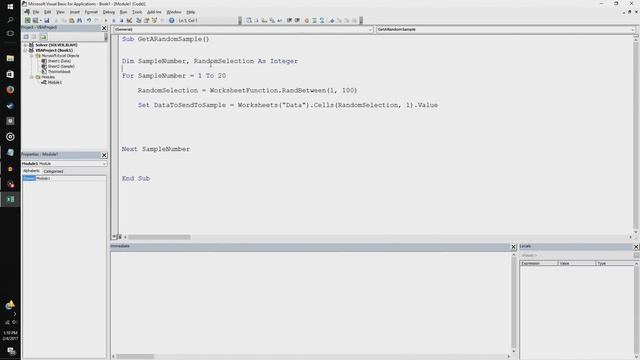Click the Save icon in the toolbar
Image resolution: width=640 pixels, height=360 pixels.
[47, 20]
